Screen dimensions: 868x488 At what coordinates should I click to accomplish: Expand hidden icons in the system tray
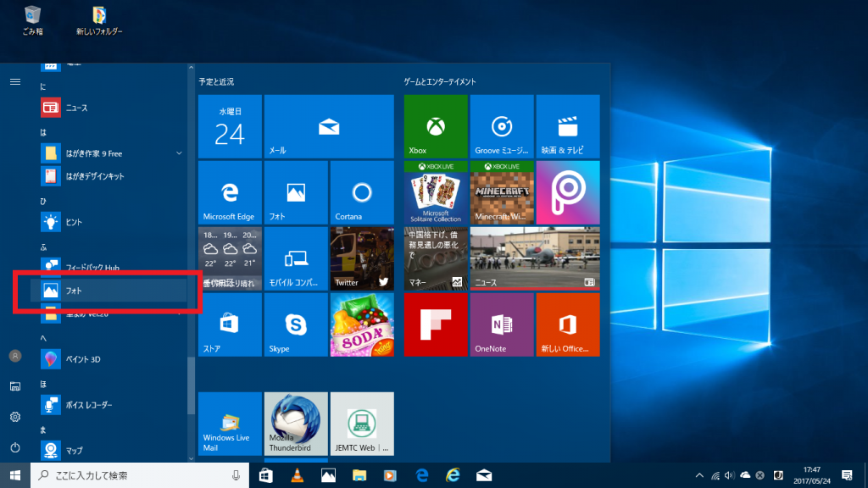[698, 475]
